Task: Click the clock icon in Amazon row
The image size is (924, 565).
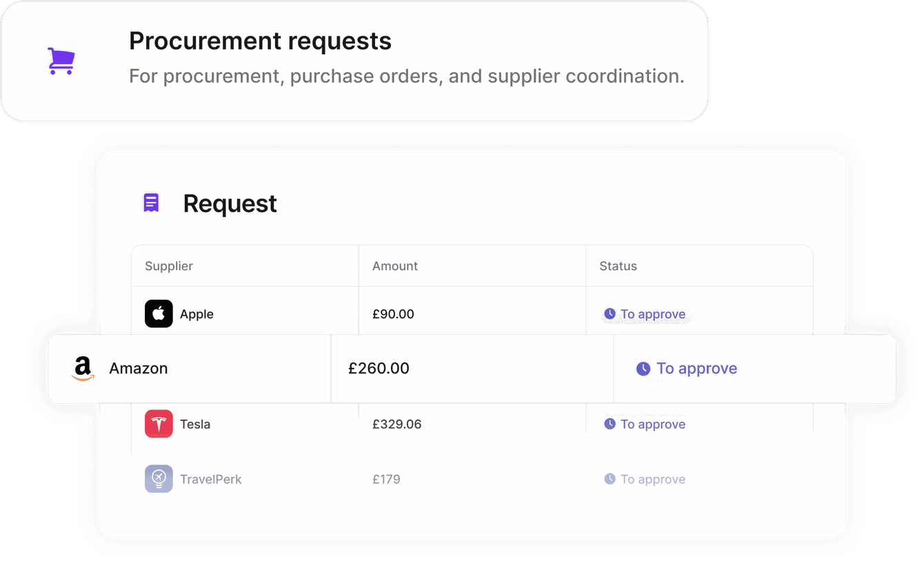Action: click(643, 369)
